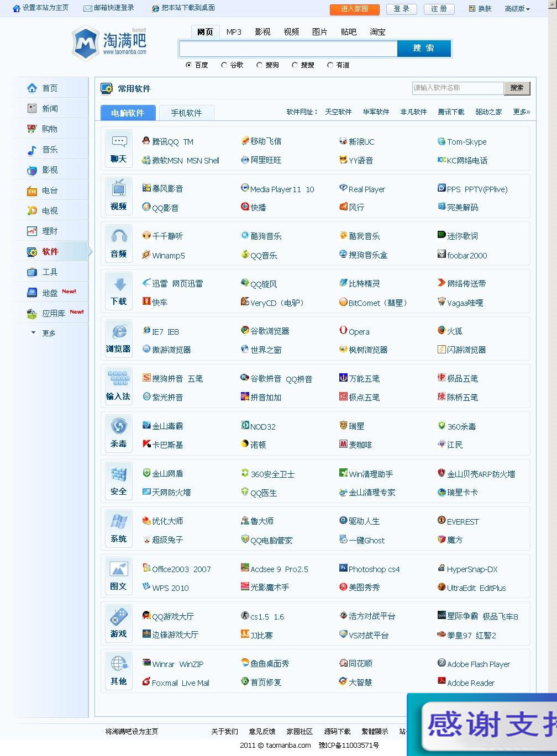Click the 360杀毒 link
This screenshot has width=557, height=756.
(x=461, y=426)
